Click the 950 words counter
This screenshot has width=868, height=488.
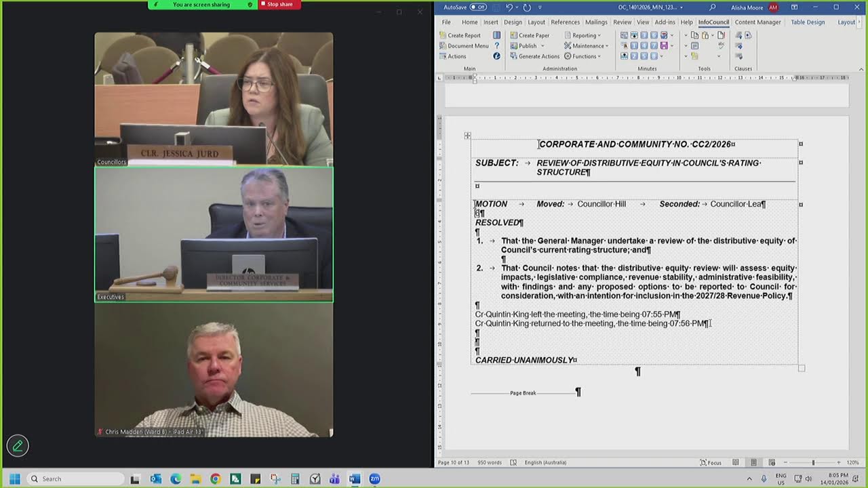(489, 462)
